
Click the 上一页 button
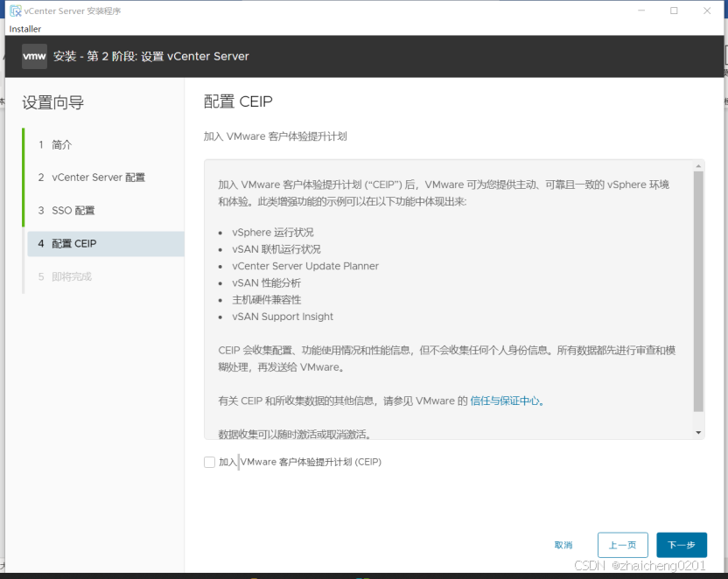point(622,545)
